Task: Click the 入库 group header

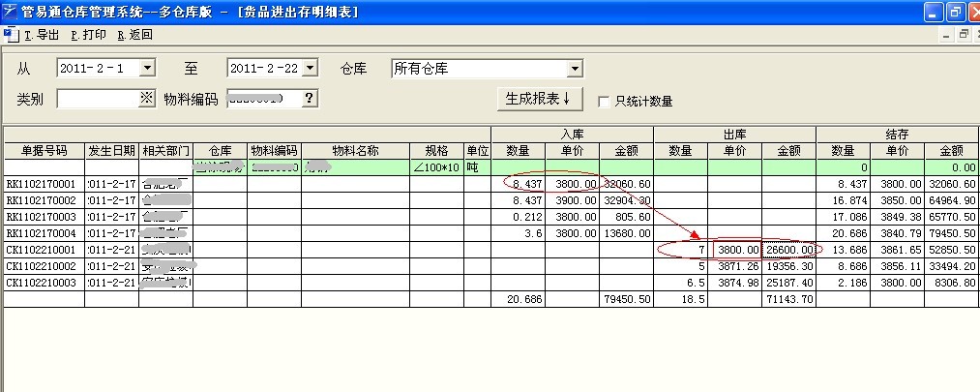Action: (x=572, y=135)
